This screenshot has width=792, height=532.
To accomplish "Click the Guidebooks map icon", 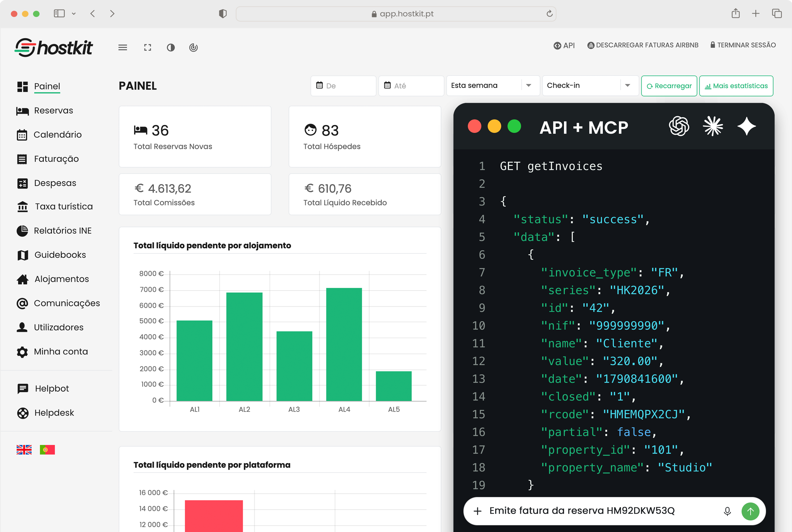I will pos(22,255).
